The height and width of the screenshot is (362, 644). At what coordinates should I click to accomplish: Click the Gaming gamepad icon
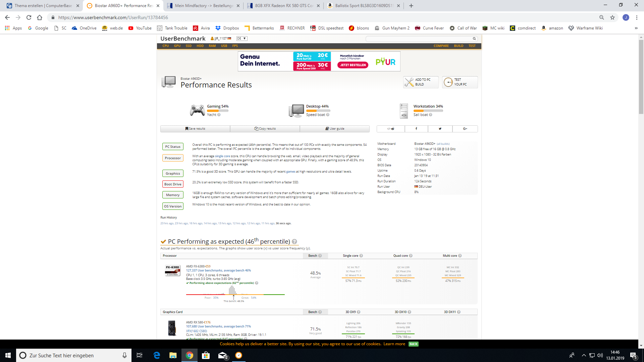(x=197, y=110)
